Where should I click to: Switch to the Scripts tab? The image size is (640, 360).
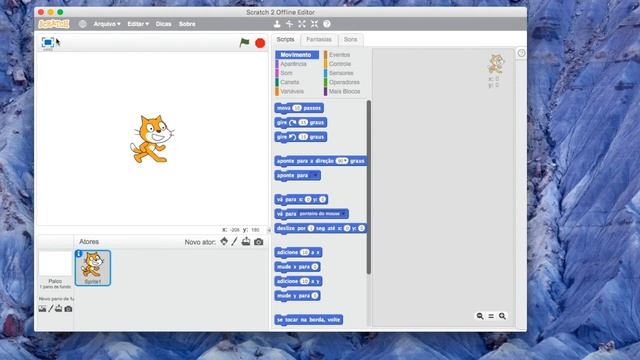(285, 40)
